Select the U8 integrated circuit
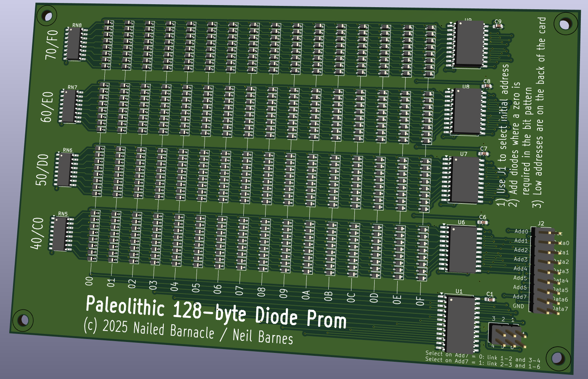 click(x=466, y=112)
